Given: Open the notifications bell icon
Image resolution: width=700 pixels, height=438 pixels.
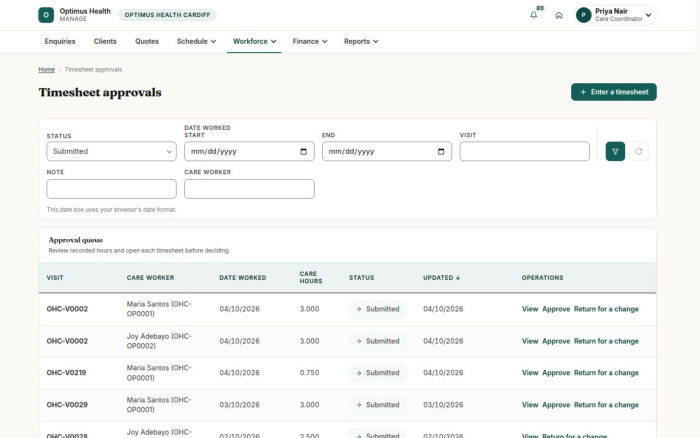Looking at the screenshot, I should tap(533, 15).
